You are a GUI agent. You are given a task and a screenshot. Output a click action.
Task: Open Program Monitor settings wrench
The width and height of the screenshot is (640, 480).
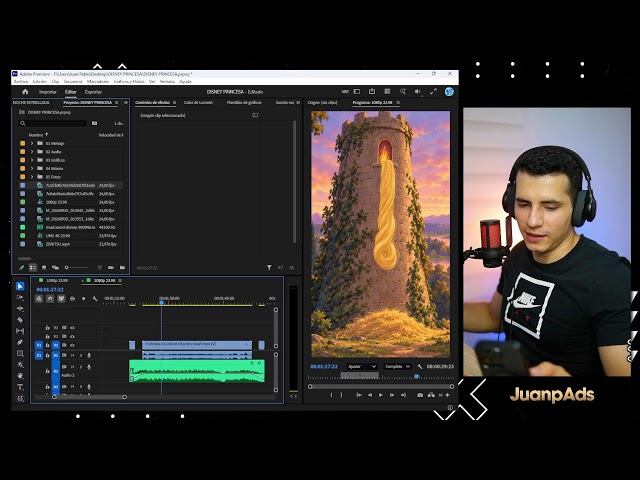tap(420, 367)
